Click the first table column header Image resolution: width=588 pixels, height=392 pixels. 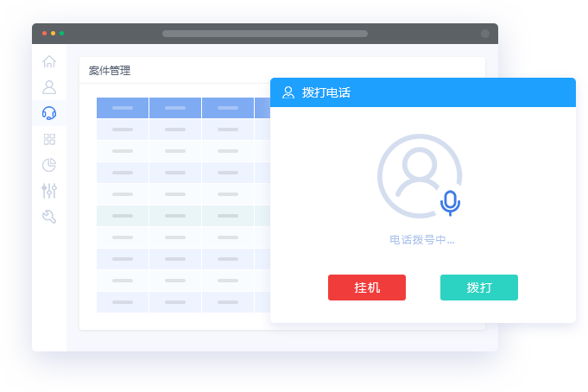pyautogui.click(x=123, y=108)
